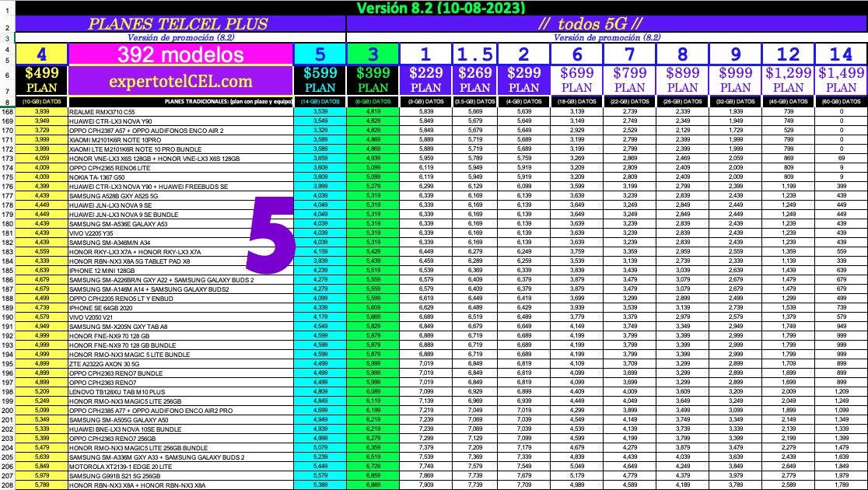Click 6,889 in the $399 plan column

pos(373,485)
